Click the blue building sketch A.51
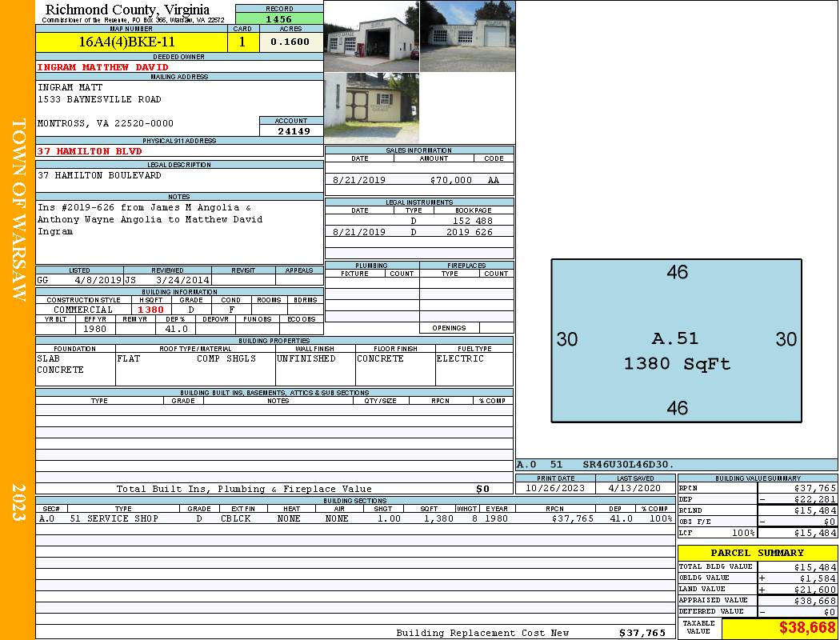This screenshot has width=840, height=640. point(676,341)
